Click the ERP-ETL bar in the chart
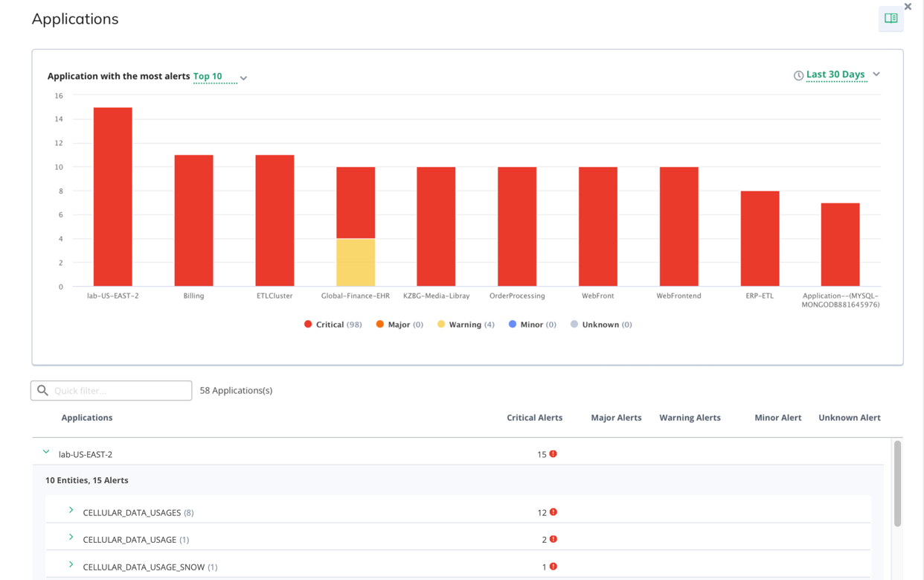The image size is (924, 580). (x=760, y=238)
